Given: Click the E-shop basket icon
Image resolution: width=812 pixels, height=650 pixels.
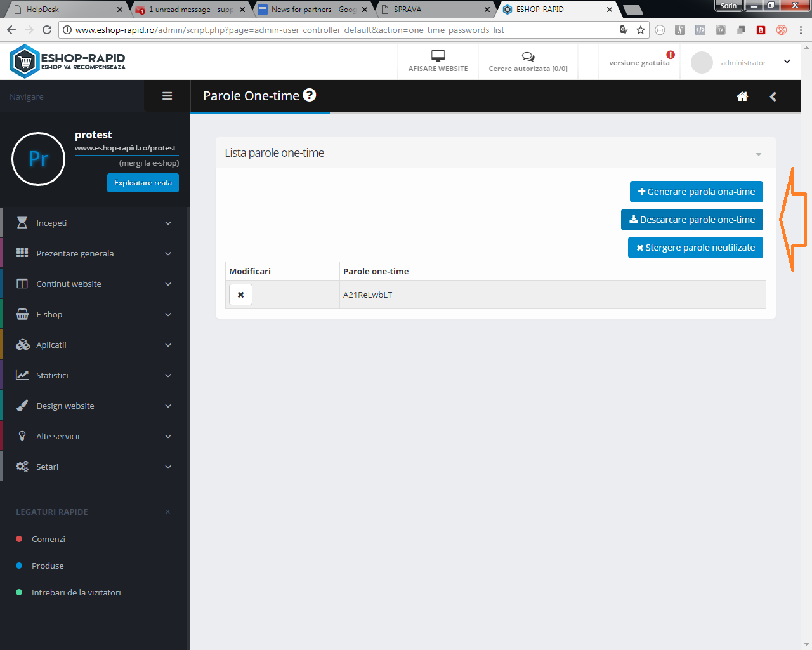Looking at the screenshot, I should click(x=22, y=314).
